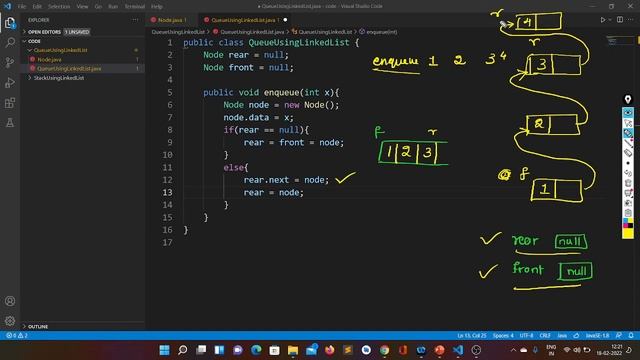Open the Manage gear menu
The width and height of the screenshot is (640, 360).
pos(10,321)
